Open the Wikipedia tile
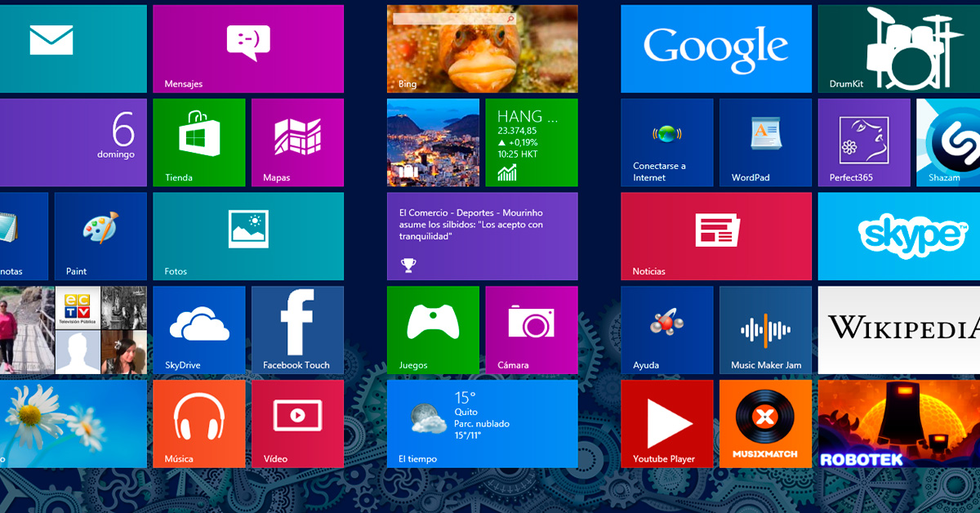 [898, 329]
